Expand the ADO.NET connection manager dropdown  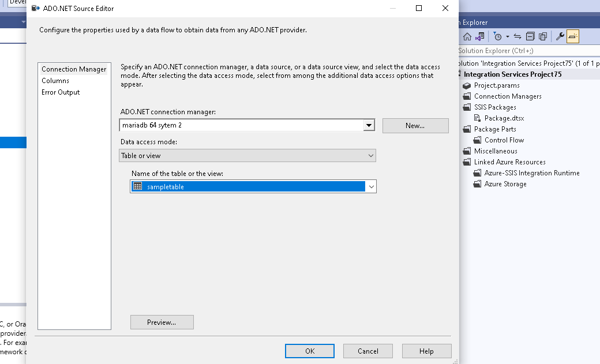coord(369,125)
